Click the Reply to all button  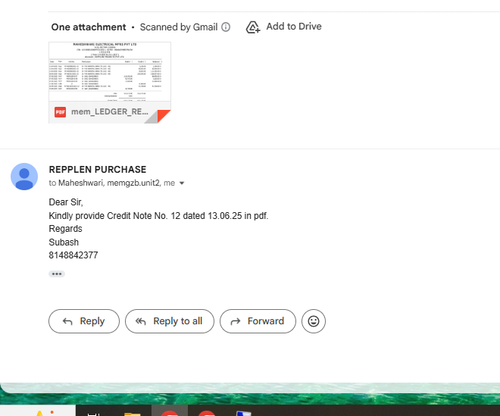(170, 321)
